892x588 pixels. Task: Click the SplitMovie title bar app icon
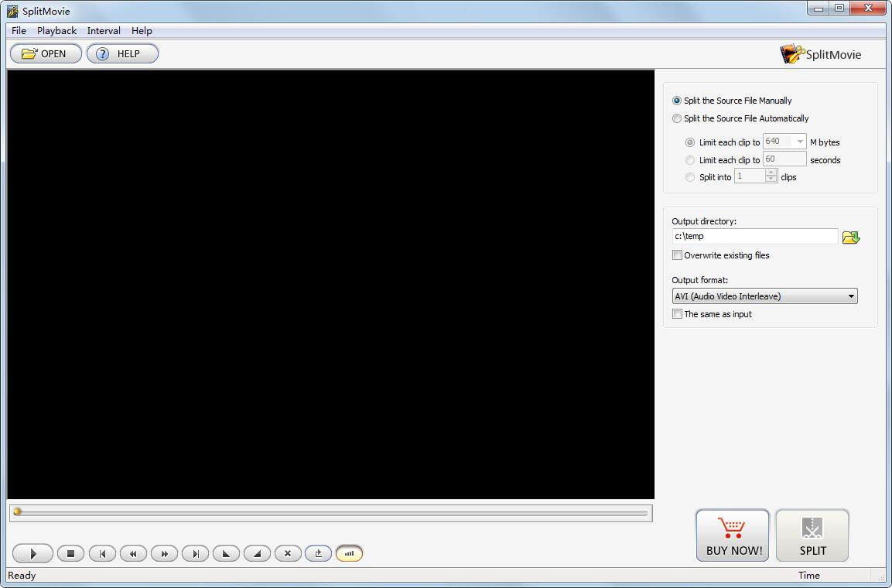coord(12,11)
